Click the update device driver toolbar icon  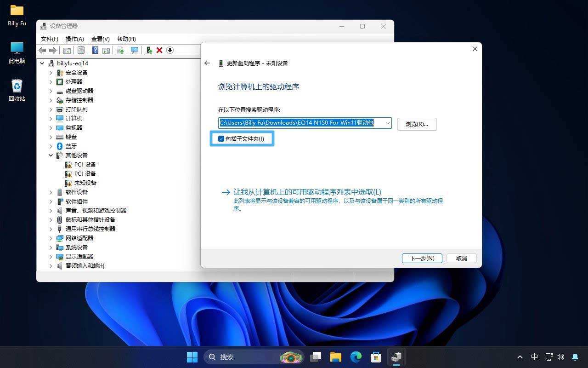point(149,50)
